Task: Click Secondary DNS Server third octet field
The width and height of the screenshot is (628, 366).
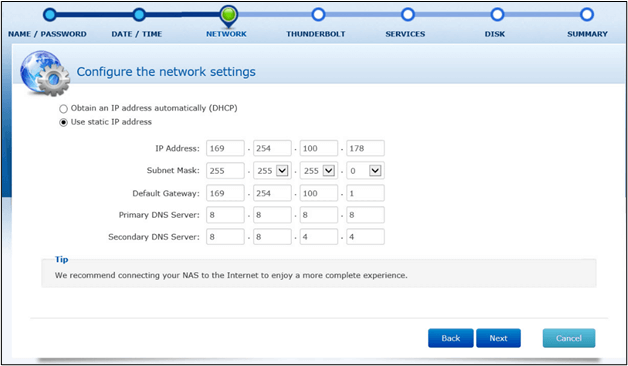Action: [318, 237]
